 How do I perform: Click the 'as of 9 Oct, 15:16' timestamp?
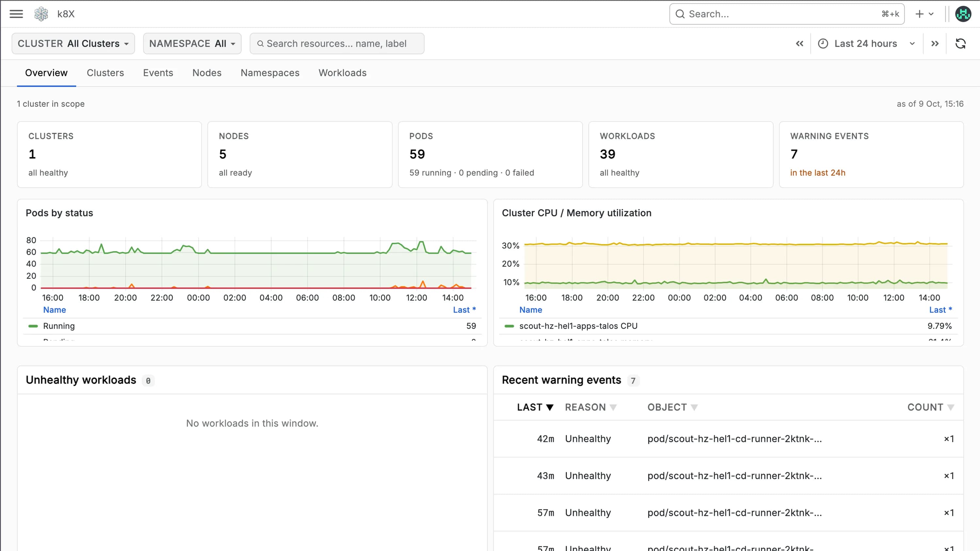coord(930,104)
